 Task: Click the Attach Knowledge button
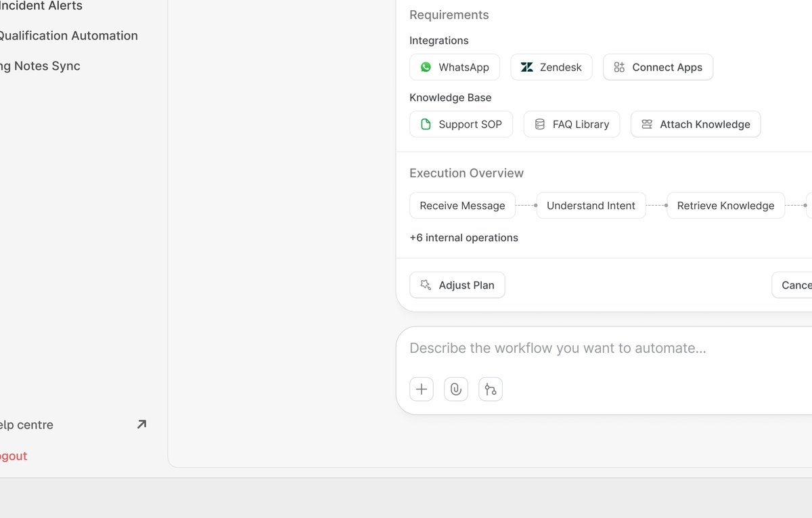[x=696, y=124]
